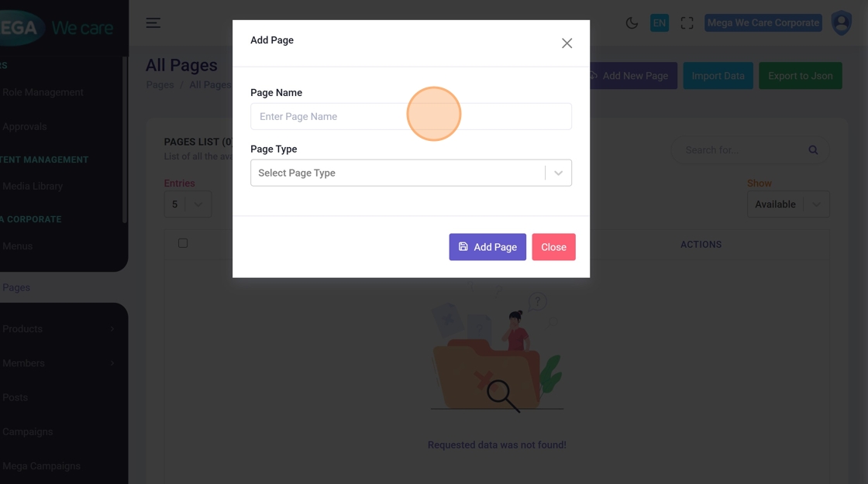Click the Mega We Care logo
This screenshot has width=868, height=484.
point(58,27)
